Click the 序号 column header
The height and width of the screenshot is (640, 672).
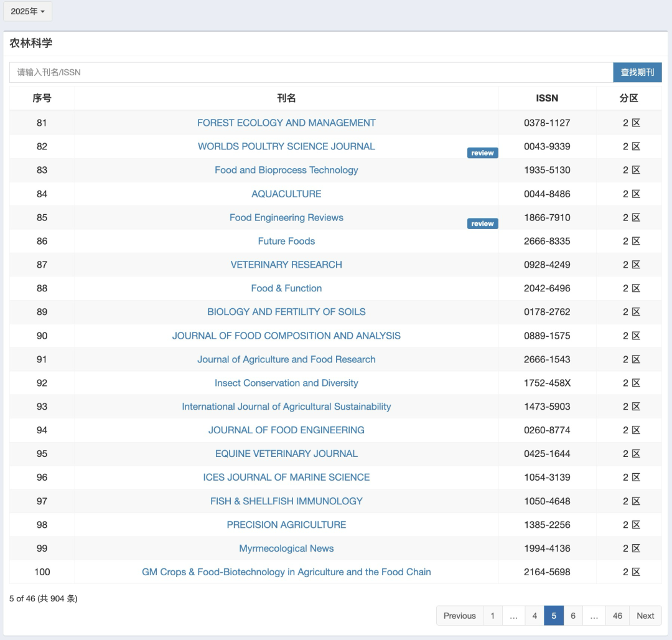click(x=42, y=98)
